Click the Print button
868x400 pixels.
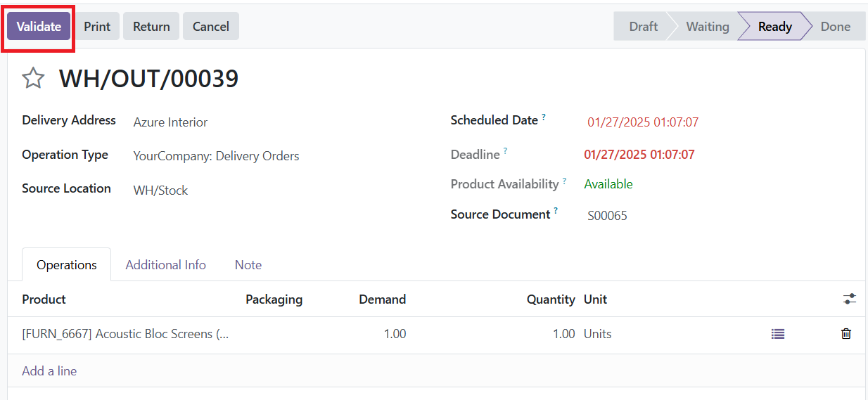click(97, 27)
